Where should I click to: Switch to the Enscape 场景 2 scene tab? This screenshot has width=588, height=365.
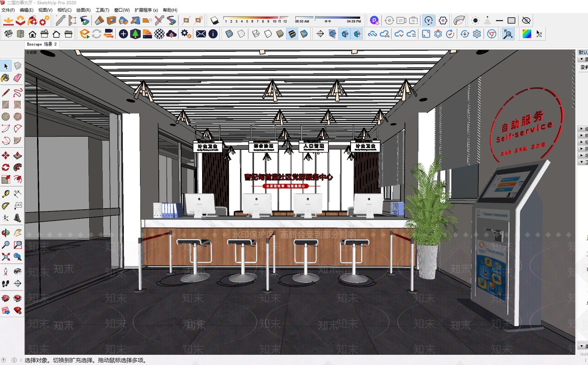pos(42,44)
